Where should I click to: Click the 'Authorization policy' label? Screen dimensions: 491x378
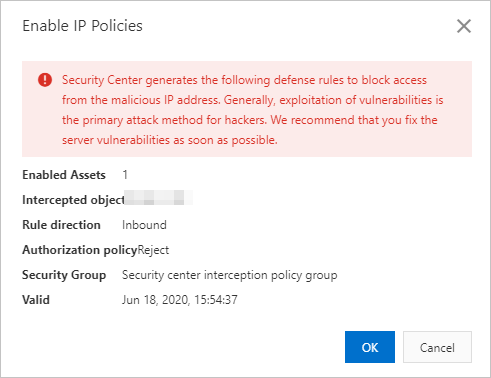click(80, 250)
